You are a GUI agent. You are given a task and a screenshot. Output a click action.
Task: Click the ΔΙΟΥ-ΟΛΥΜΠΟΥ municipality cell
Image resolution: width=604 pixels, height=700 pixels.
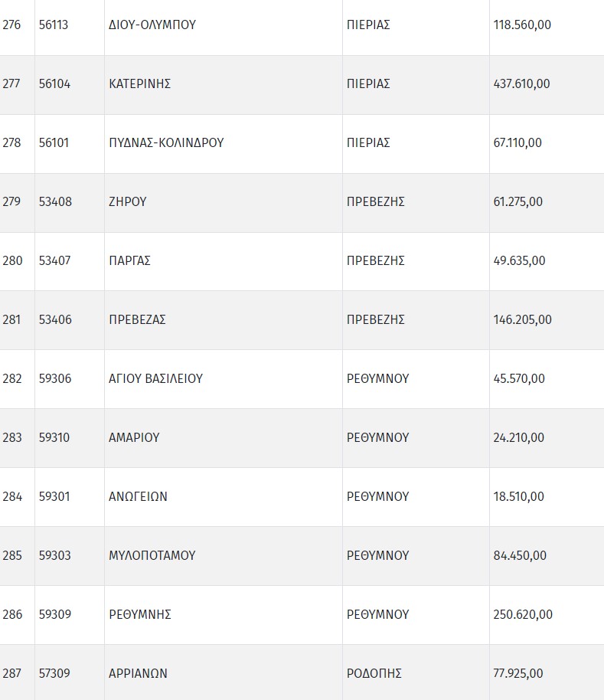152,25
